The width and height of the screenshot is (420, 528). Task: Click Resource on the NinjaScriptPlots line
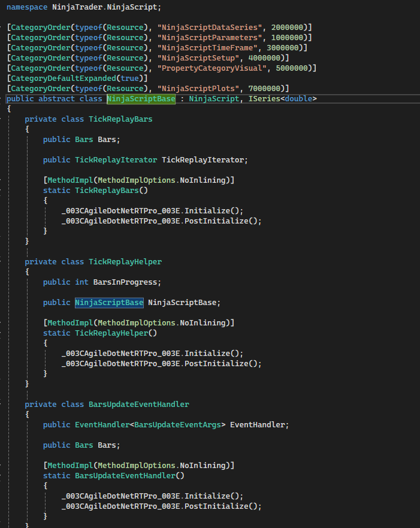(x=125, y=89)
